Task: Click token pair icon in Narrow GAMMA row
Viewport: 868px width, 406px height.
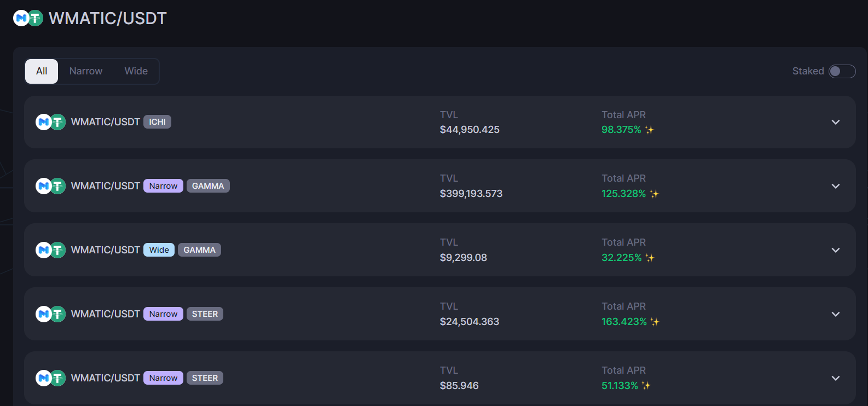Action: coord(50,186)
